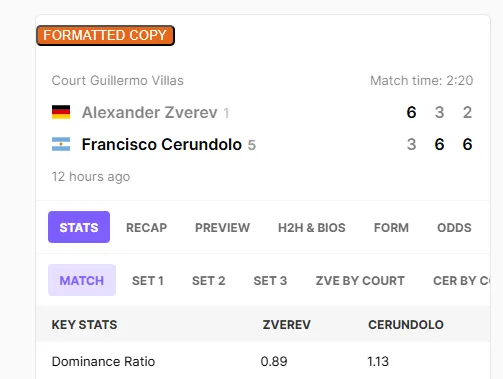Show SET 1 statistics
Screen dimensions: 503x379
(148, 281)
